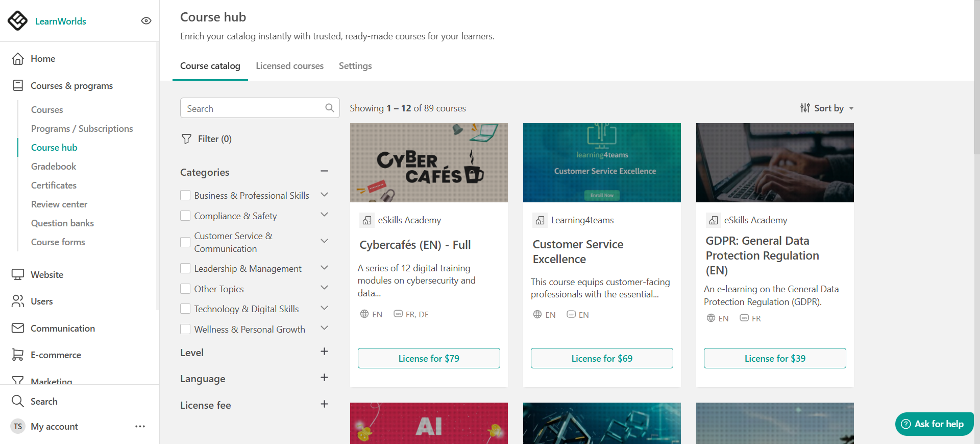Viewport: 980px width, 444px height.
Task: Expand Compliance & Safety subcategories chevron
Action: [324, 215]
